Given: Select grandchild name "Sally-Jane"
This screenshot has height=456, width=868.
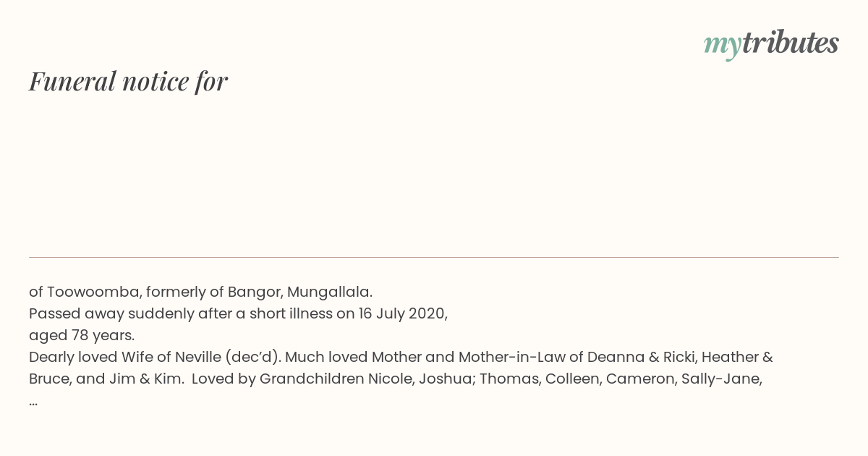Looking at the screenshot, I should pos(722,379).
